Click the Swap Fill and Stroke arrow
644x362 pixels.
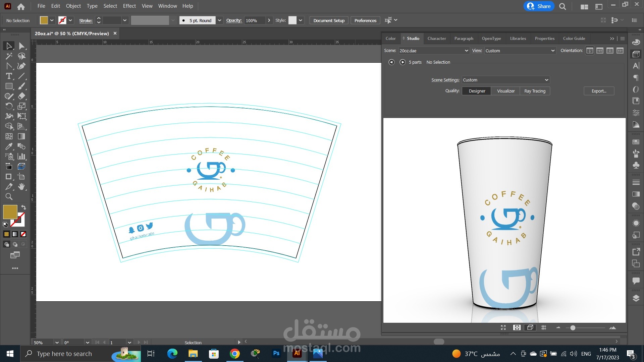pyautogui.click(x=23, y=207)
